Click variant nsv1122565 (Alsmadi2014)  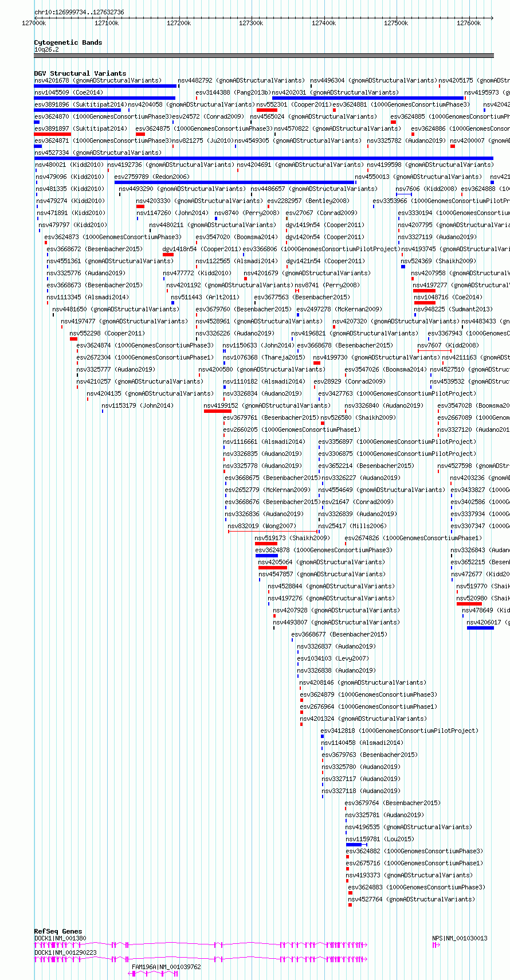click(237, 261)
